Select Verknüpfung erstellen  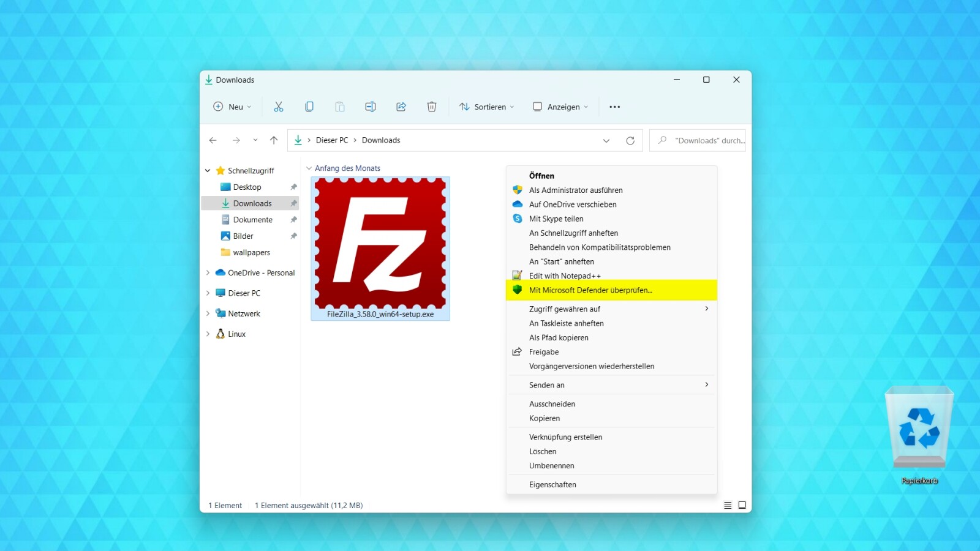[x=611, y=437]
